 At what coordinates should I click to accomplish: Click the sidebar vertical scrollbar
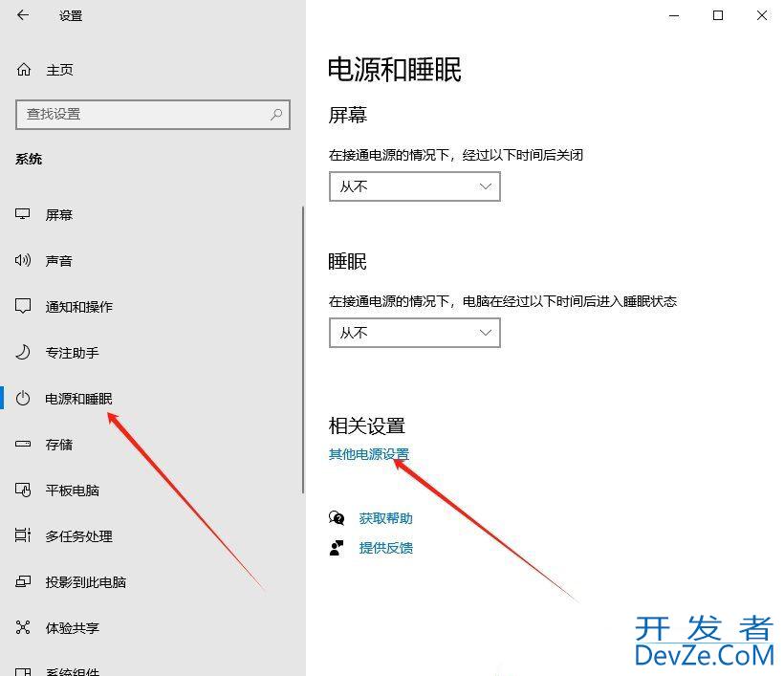[x=303, y=350]
